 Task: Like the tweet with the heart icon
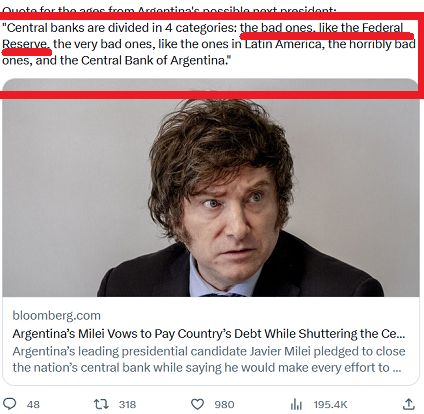point(197,404)
